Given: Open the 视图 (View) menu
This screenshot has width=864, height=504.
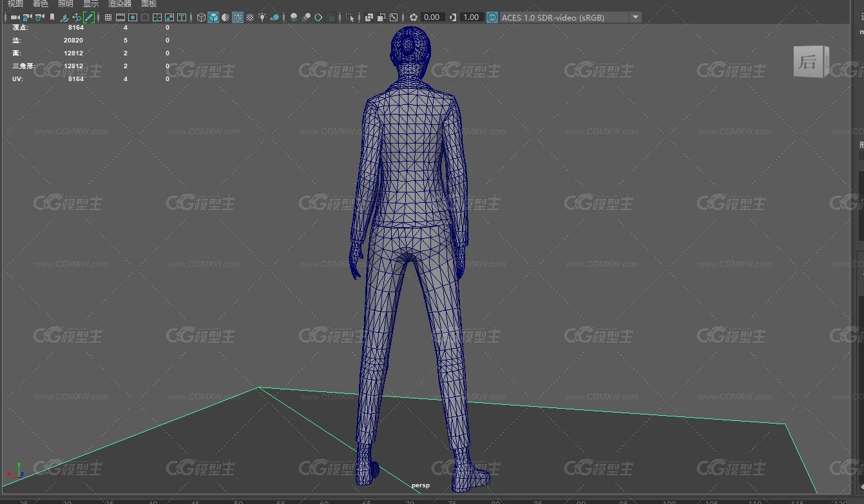Looking at the screenshot, I should point(15,4).
